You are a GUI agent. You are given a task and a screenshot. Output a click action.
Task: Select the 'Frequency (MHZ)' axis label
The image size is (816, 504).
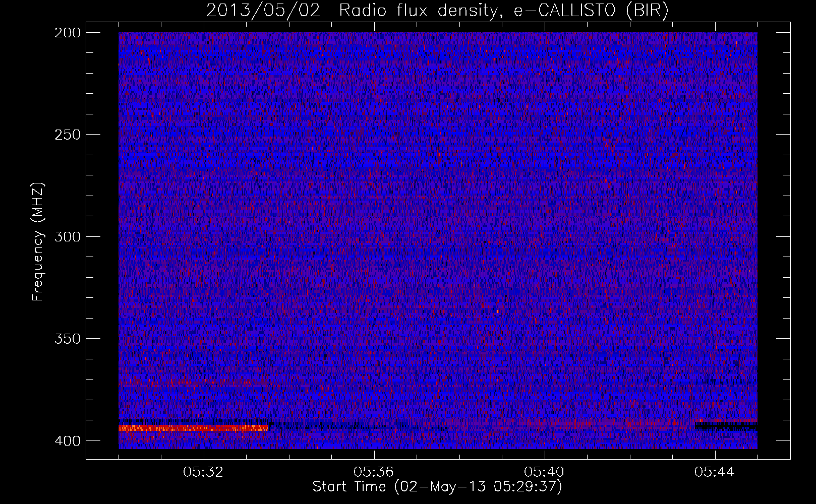[x=38, y=242]
